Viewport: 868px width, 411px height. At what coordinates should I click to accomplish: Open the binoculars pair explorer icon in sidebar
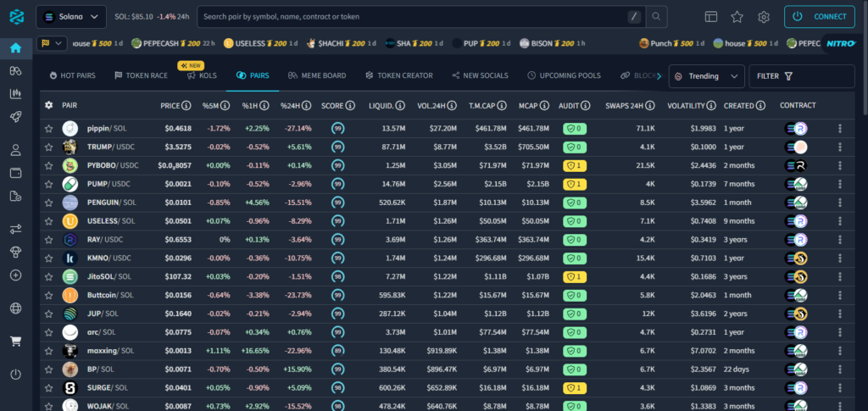[15, 71]
